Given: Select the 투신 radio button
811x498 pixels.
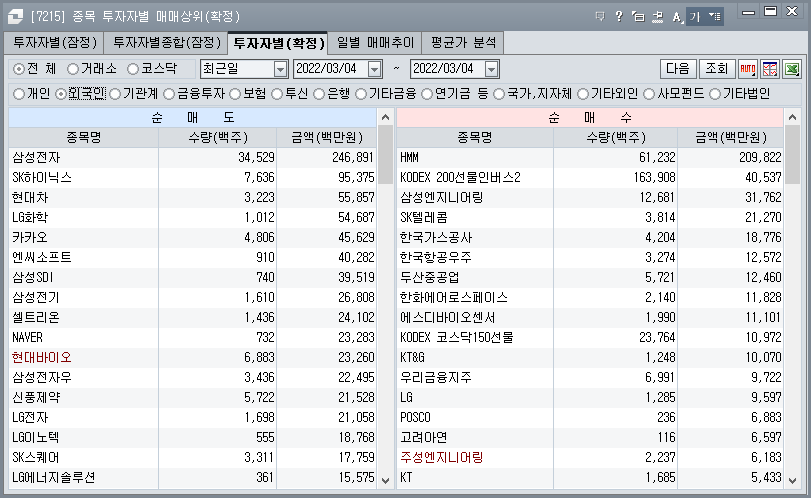Looking at the screenshot, I should coord(277,94).
